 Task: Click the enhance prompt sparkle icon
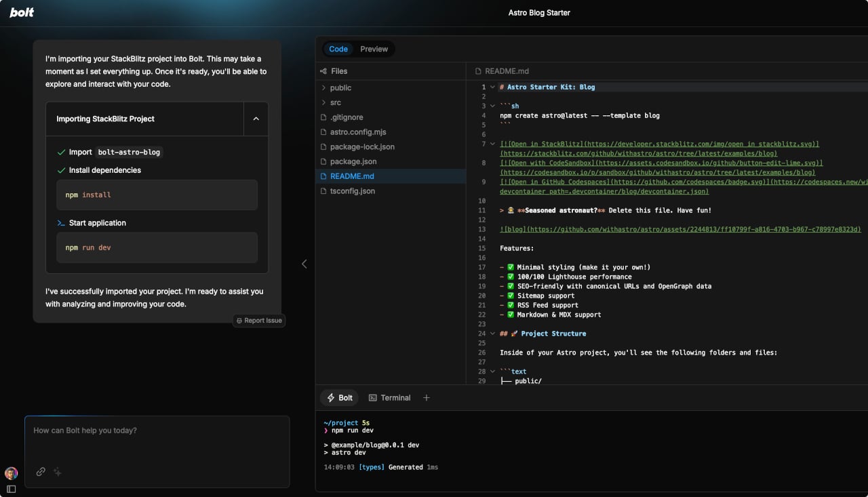58,472
